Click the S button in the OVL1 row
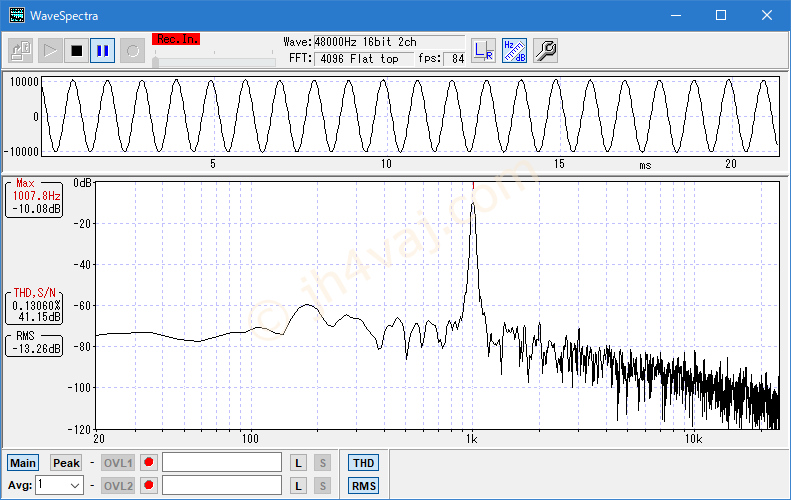 pyautogui.click(x=322, y=463)
